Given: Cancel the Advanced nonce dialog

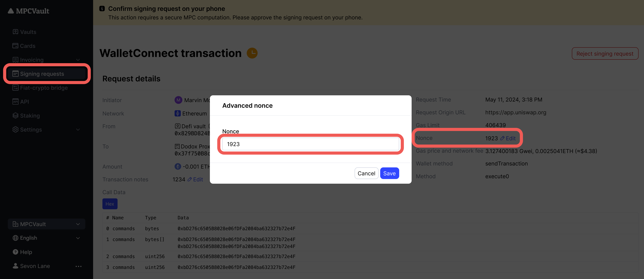Looking at the screenshot, I should (x=366, y=173).
